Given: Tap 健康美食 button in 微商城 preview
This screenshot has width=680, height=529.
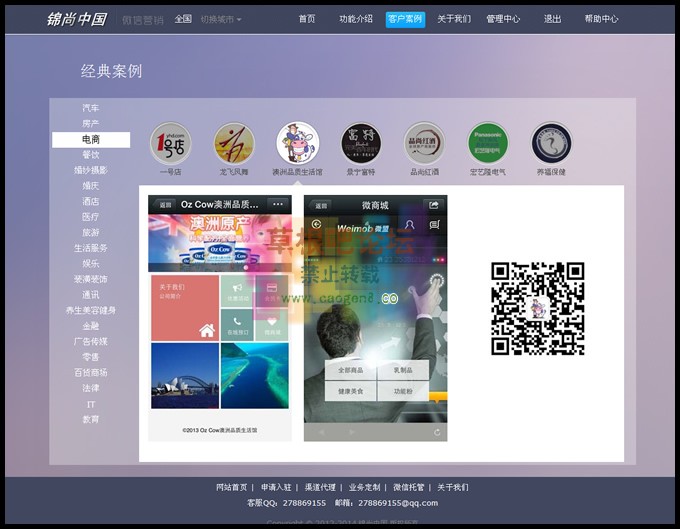Looking at the screenshot, I should point(350,391).
